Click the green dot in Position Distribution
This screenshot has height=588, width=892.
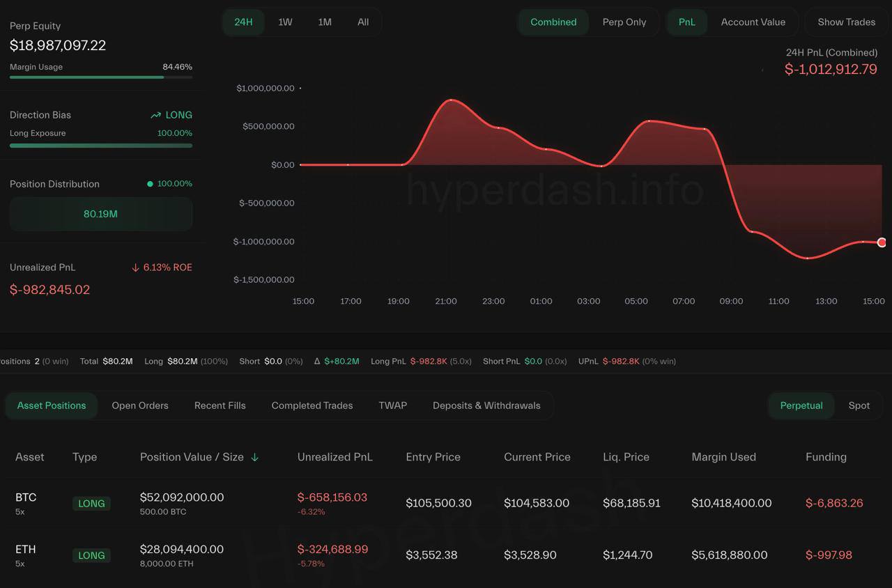150,184
